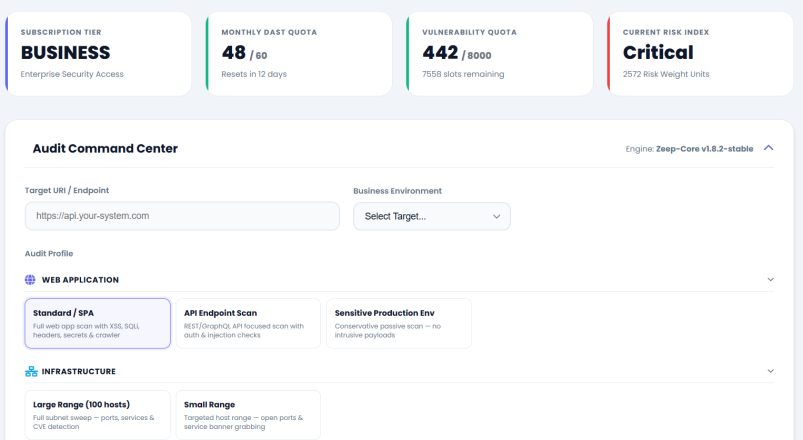Viewport: 803px width, 440px height.
Task: Open the Current Risk Index card
Action: click(701, 54)
